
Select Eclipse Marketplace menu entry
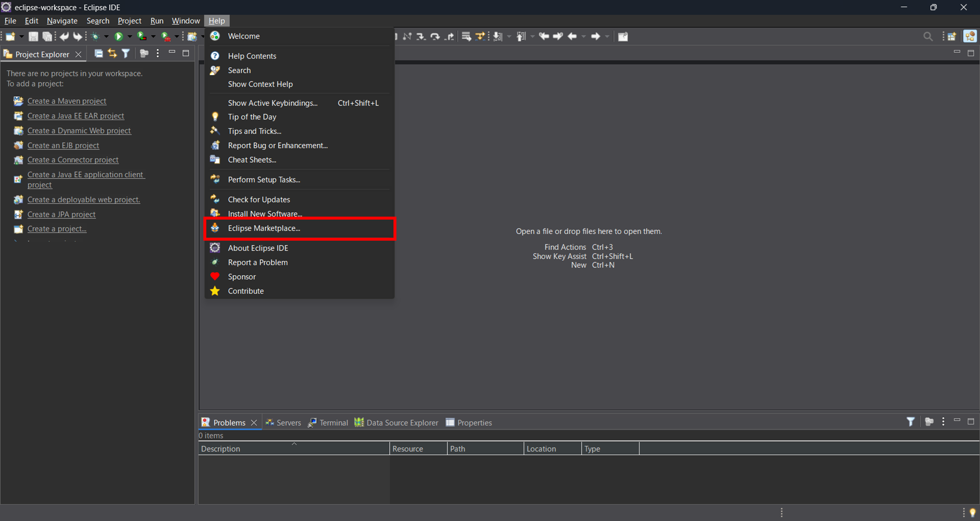point(264,228)
